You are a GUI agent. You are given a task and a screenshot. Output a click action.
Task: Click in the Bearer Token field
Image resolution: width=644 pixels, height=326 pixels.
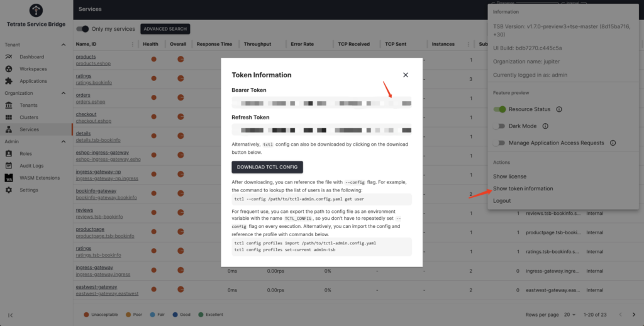pyautogui.click(x=321, y=102)
